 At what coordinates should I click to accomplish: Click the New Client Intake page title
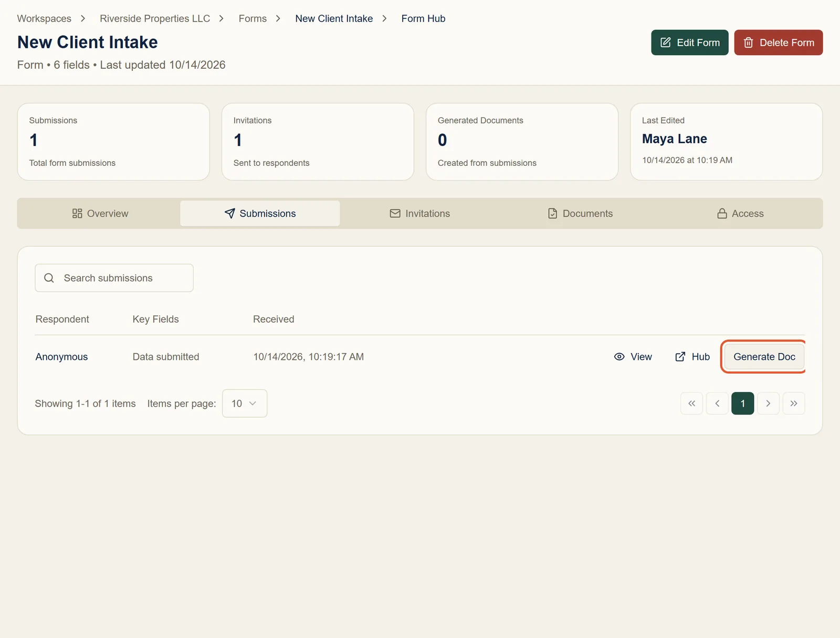[x=88, y=42]
